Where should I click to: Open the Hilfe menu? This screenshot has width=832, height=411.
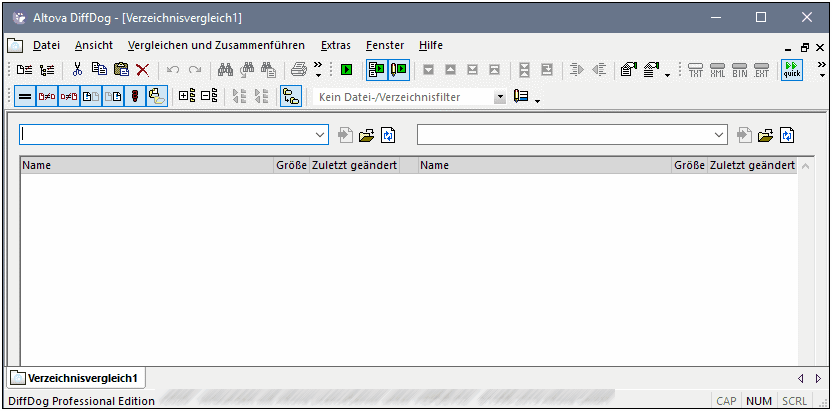tap(431, 46)
